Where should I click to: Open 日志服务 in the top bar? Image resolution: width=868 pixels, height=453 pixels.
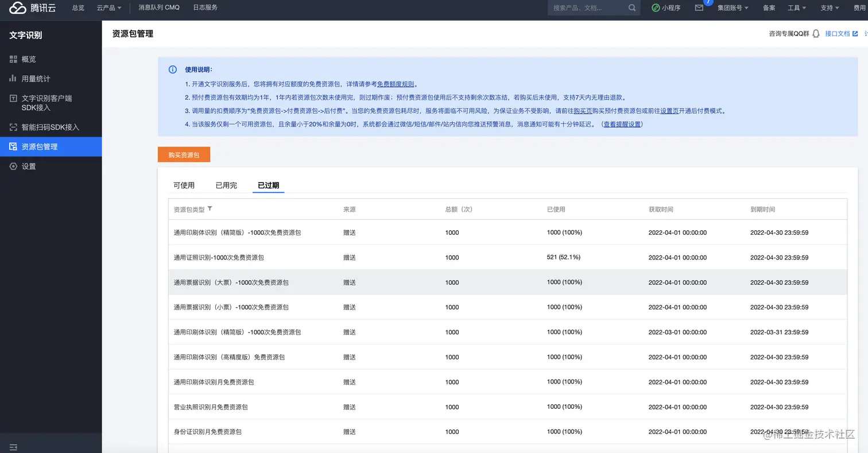pos(205,8)
